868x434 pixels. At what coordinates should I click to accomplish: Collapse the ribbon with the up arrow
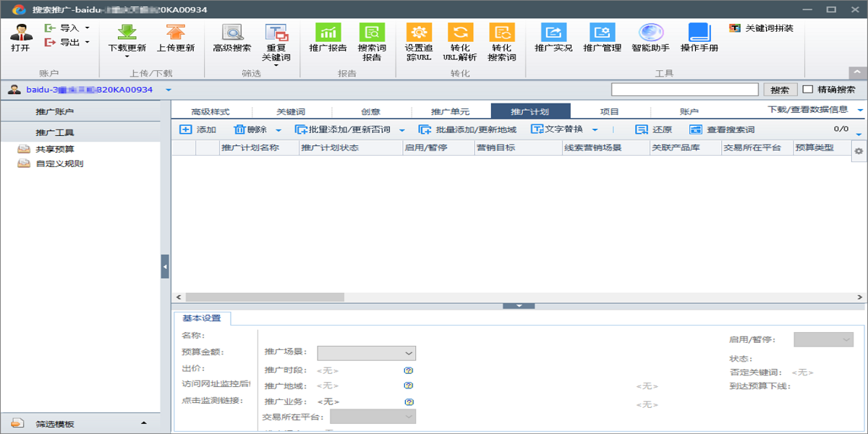[x=857, y=72]
